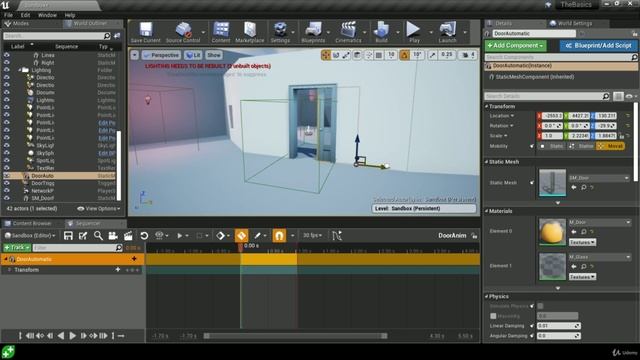Open editor Settings from the toolbar

point(280,32)
